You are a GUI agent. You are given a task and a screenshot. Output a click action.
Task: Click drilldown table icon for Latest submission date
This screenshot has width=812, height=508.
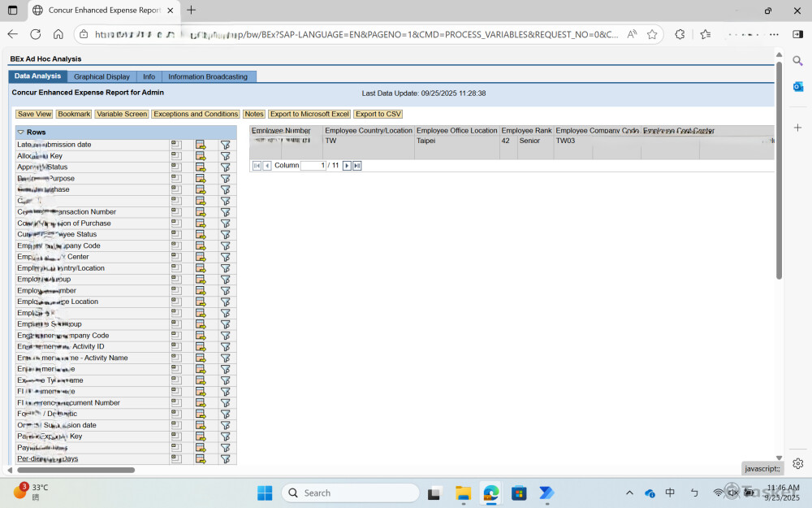tap(201, 145)
